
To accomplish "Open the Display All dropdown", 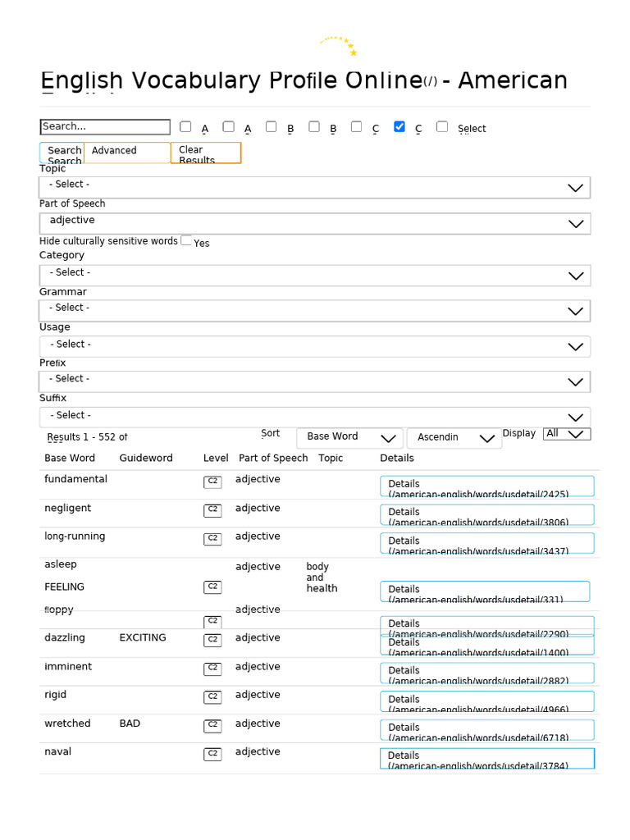I will 566,434.
